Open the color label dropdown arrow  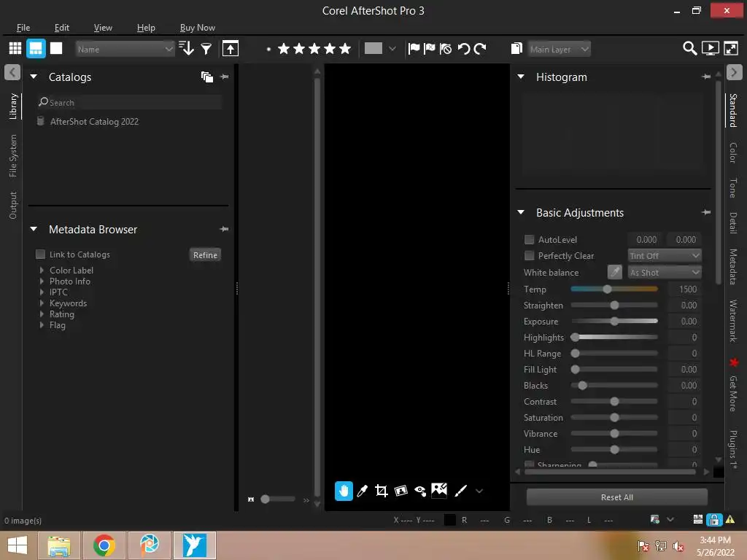point(392,49)
